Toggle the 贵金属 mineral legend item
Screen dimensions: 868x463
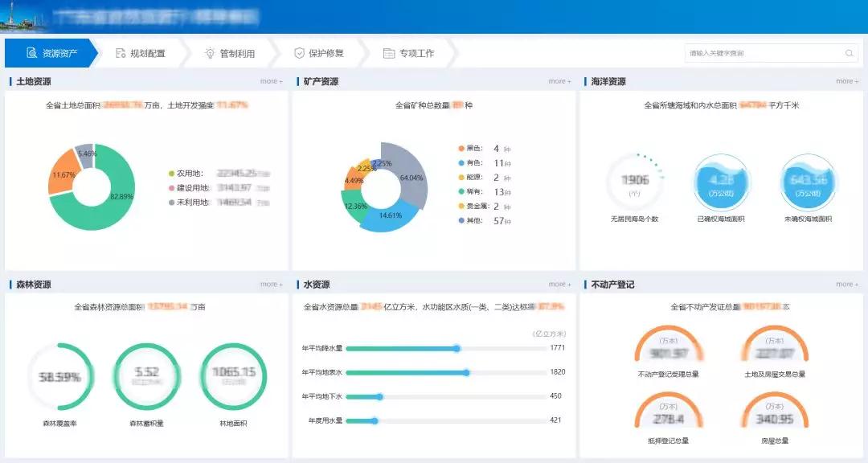click(474, 206)
